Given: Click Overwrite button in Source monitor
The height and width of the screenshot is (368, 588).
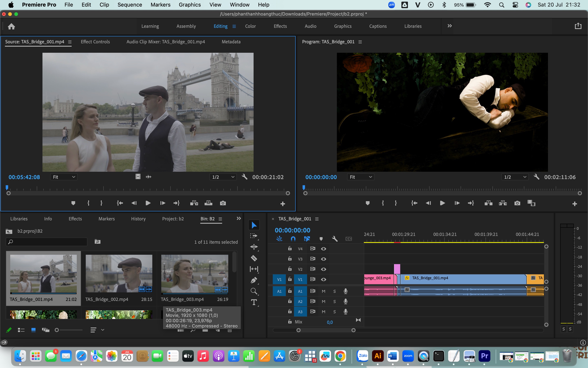Looking at the screenshot, I should [x=208, y=203].
